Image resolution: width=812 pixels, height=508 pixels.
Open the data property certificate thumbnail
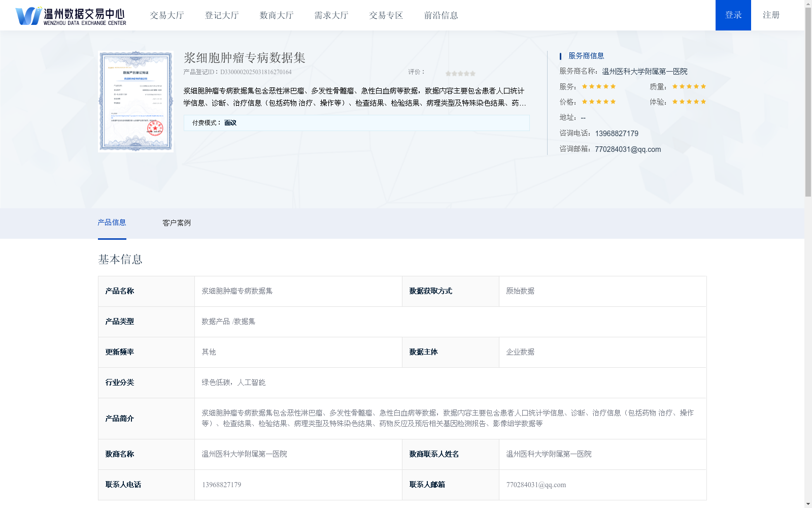pos(136,101)
